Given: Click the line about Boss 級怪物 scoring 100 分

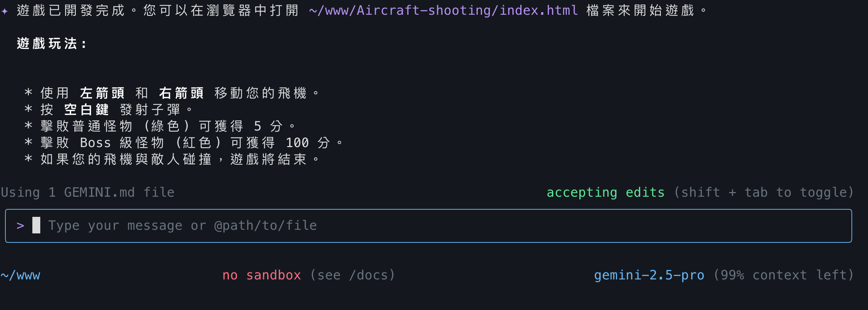Looking at the screenshot, I should (184, 143).
